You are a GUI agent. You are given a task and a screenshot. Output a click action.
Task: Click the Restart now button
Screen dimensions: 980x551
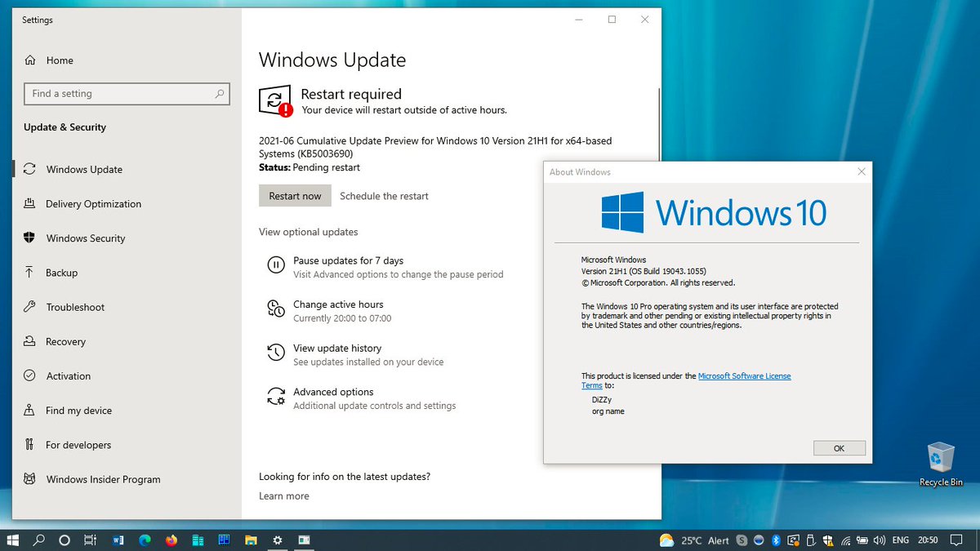click(295, 196)
